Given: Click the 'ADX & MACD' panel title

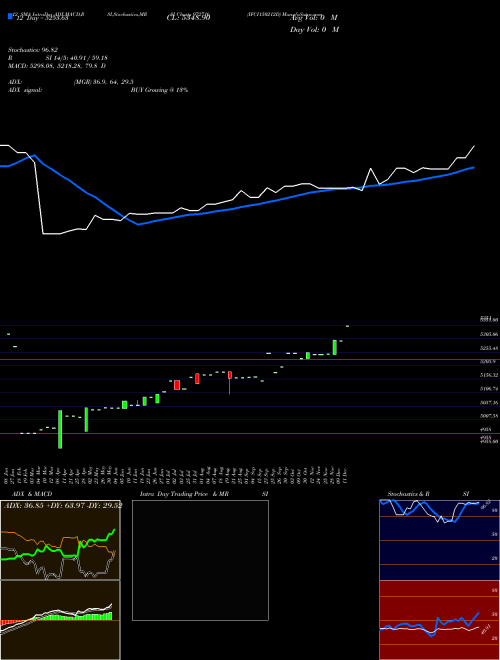Looking at the screenshot, I should (x=32, y=494).
